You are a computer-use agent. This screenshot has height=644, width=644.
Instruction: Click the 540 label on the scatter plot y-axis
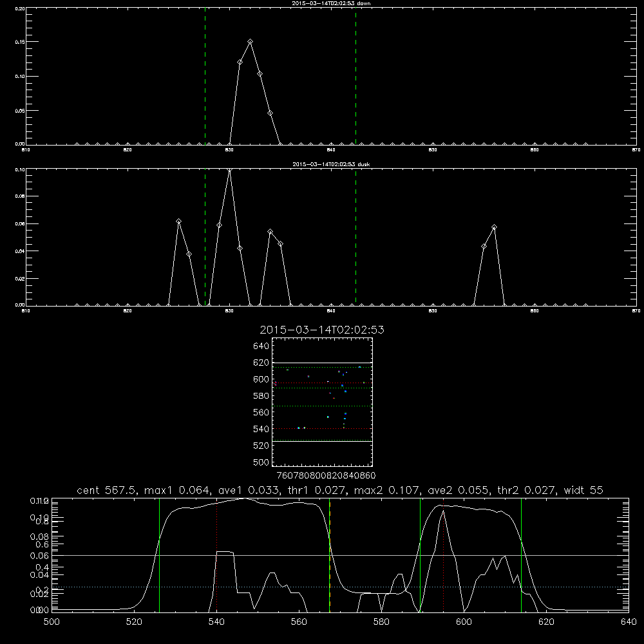tap(261, 429)
